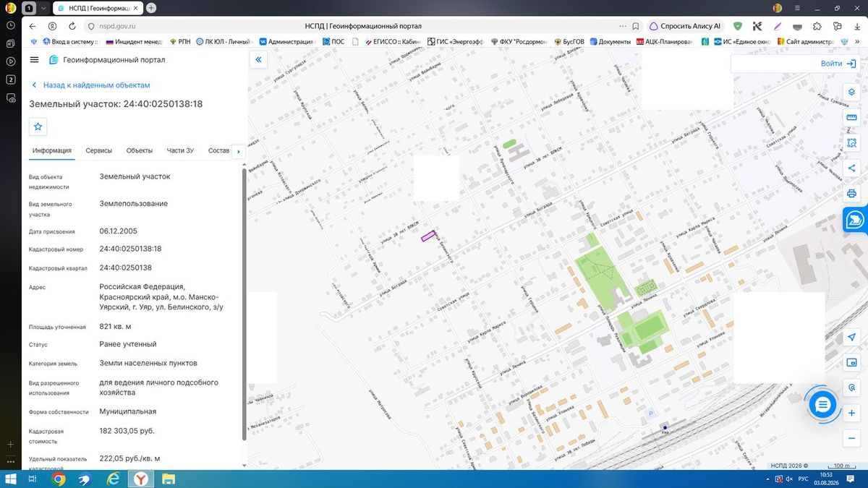Open File Explorer from the taskbar

pyautogui.click(x=168, y=479)
